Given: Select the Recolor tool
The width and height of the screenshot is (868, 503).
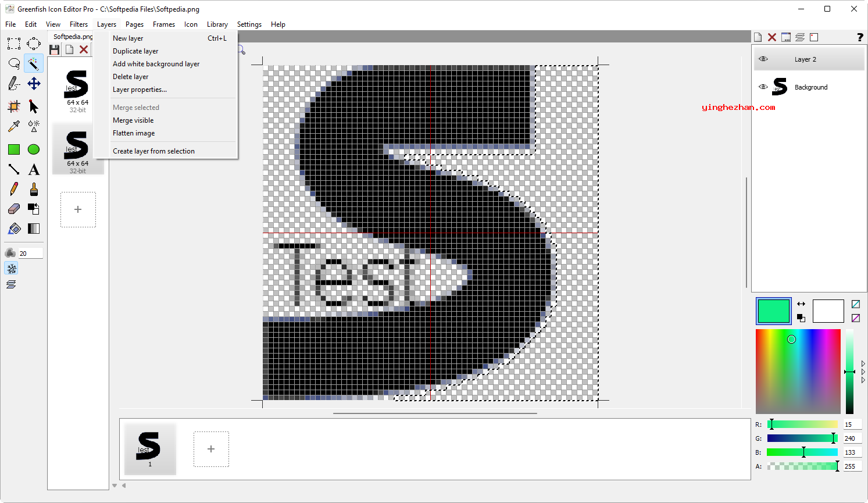Looking at the screenshot, I should click(x=34, y=209).
